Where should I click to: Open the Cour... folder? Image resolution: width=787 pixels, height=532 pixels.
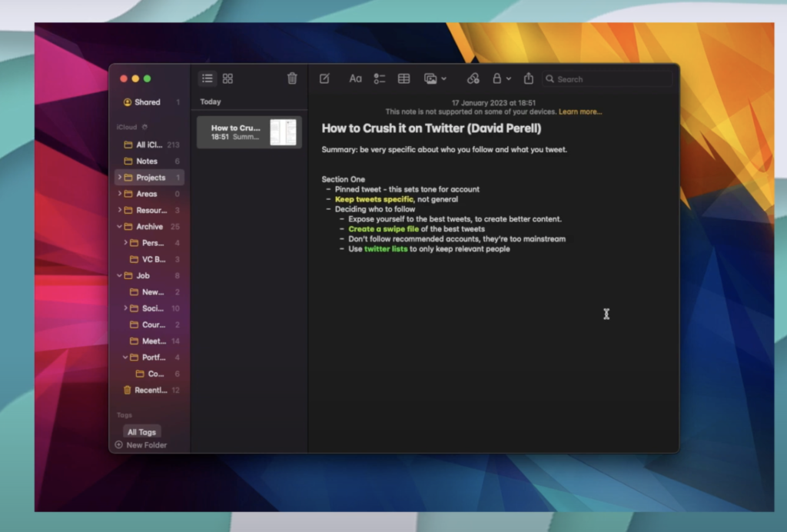pos(150,324)
